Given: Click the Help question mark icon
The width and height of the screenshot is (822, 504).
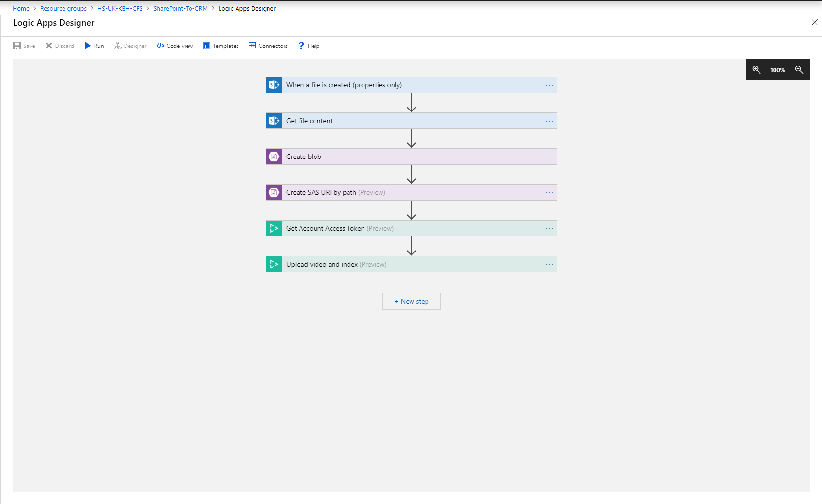Looking at the screenshot, I should pyautogui.click(x=301, y=46).
